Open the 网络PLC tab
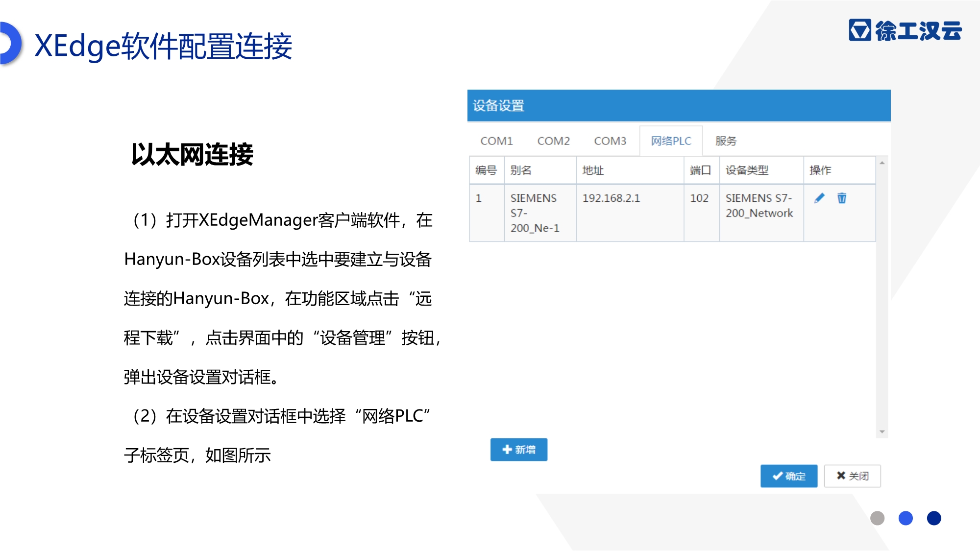 pyautogui.click(x=671, y=141)
